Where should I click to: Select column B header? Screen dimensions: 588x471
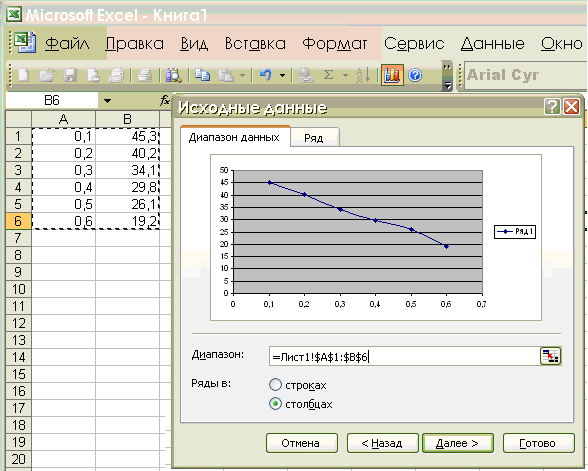[x=128, y=119]
